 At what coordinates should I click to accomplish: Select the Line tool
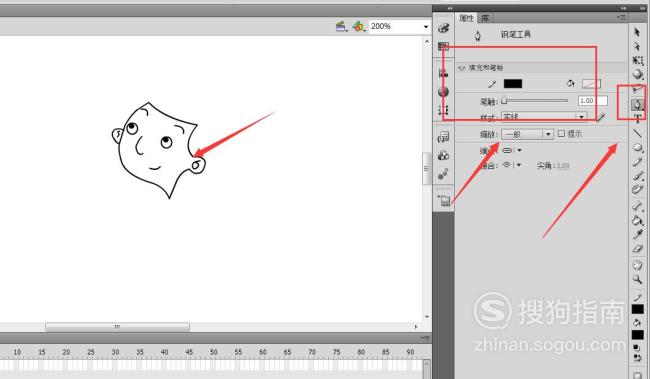point(638,133)
